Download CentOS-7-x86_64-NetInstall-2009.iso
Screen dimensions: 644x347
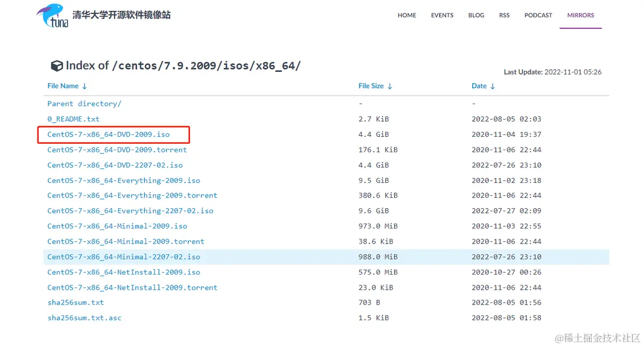(123, 272)
